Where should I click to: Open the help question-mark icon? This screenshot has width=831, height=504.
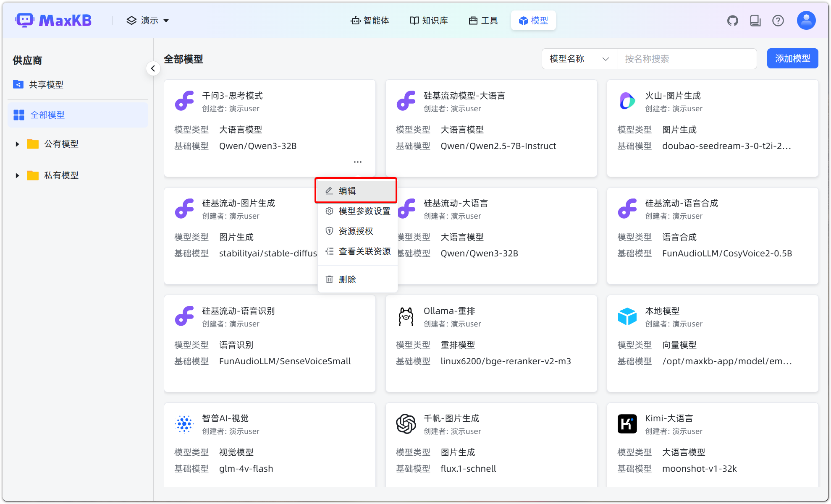click(x=778, y=20)
